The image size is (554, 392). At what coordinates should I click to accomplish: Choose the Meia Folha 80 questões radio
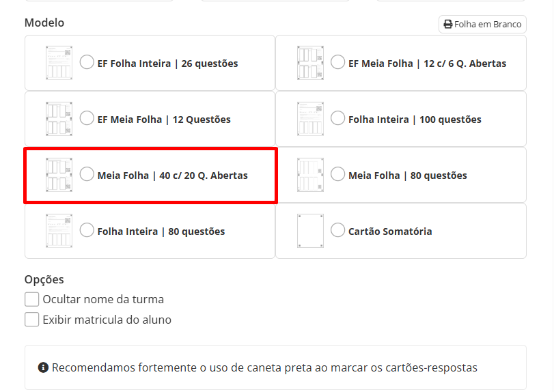tap(337, 173)
